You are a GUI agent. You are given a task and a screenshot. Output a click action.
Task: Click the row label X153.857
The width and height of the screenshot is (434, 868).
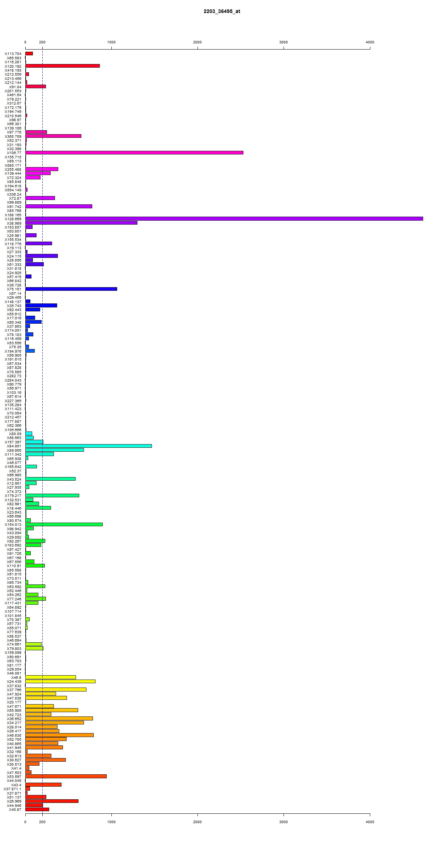13,227
